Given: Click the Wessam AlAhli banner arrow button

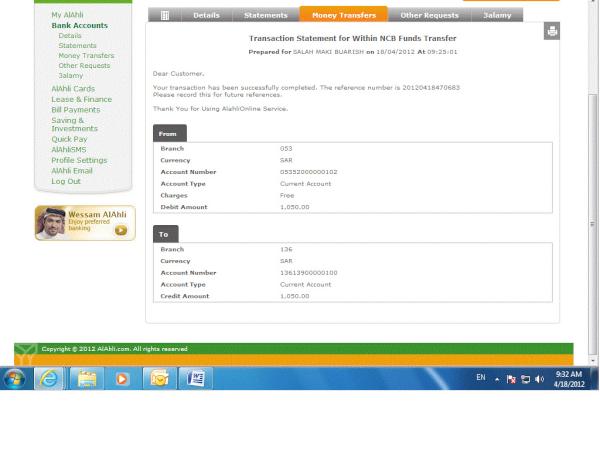Looking at the screenshot, I should click(121, 230).
